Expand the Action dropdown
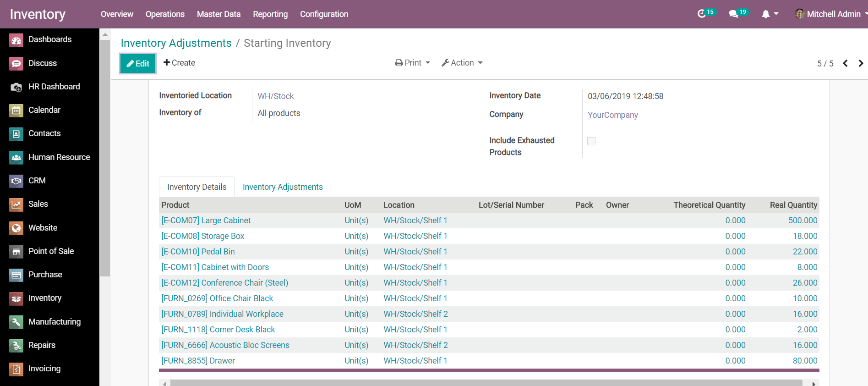The height and width of the screenshot is (386, 868). coord(462,63)
